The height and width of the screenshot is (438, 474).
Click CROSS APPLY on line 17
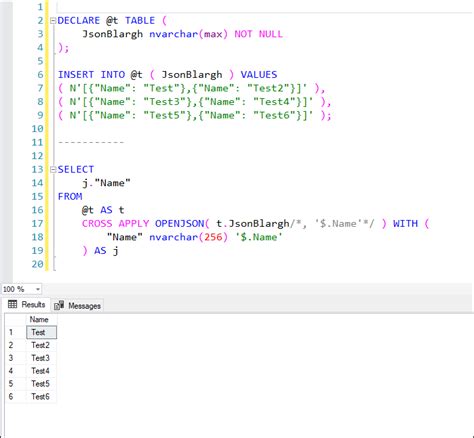[x=115, y=224]
